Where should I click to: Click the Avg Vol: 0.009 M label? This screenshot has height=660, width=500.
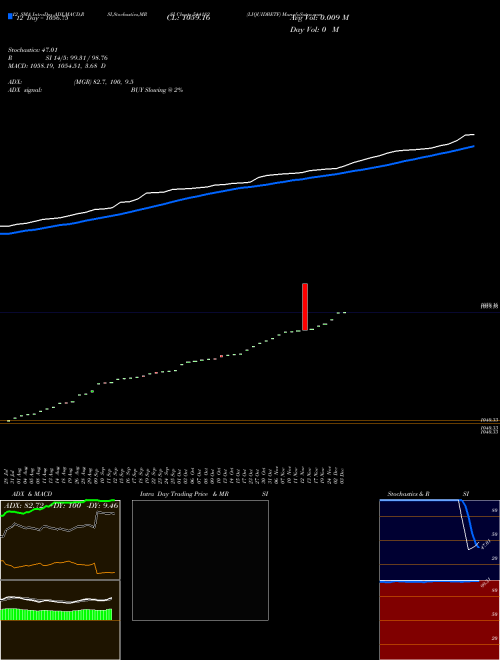(319, 18)
